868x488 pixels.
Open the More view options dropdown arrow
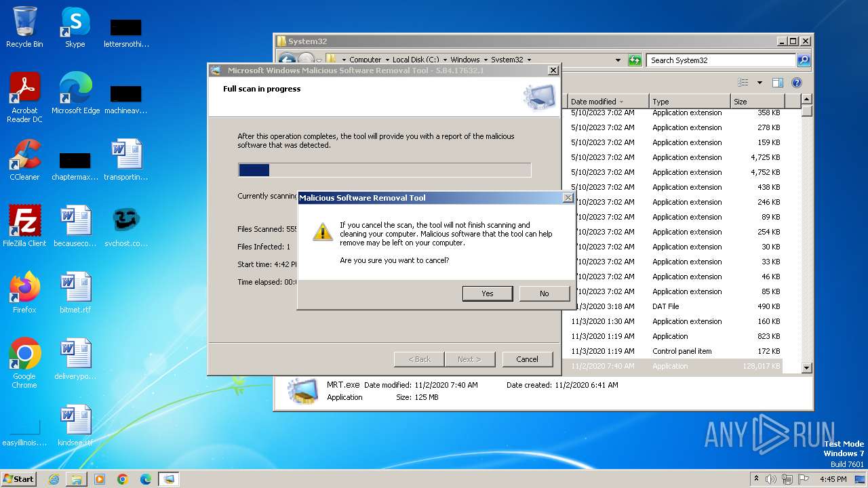(759, 83)
